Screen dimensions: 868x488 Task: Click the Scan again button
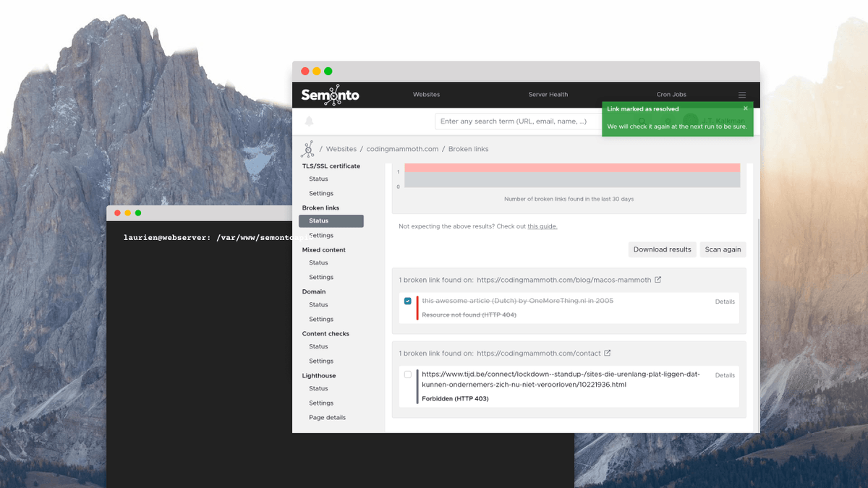[x=723, y=249]
